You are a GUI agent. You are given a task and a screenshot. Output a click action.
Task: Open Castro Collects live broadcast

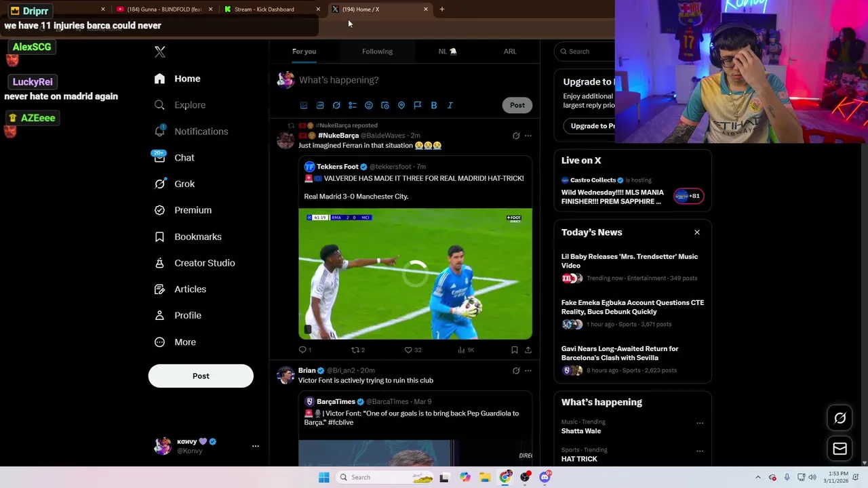(633, 190)
